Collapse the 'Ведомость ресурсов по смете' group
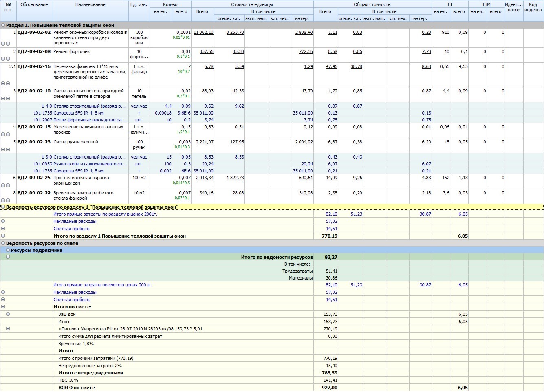 pos(3,243)
